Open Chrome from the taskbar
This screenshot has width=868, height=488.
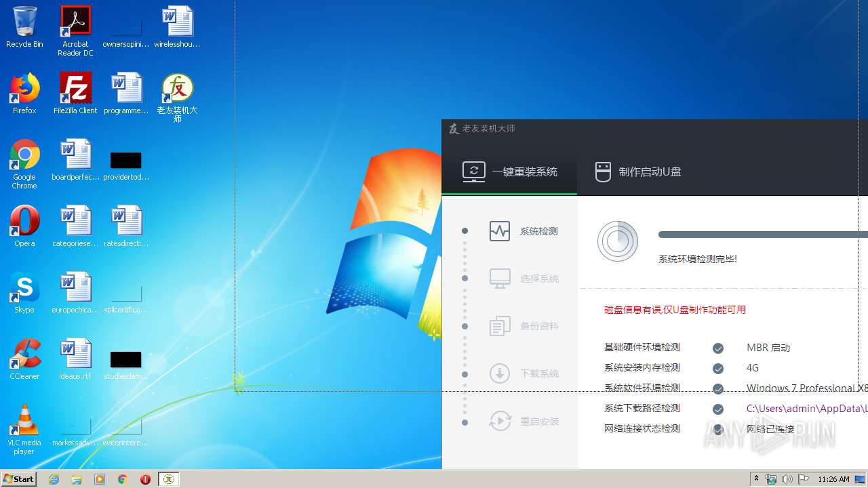(x=123, y=479)
